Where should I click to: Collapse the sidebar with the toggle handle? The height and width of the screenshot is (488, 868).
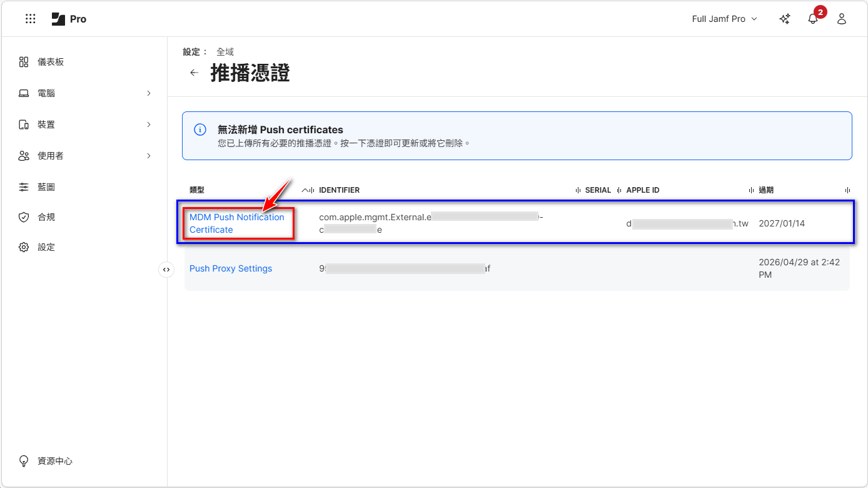[166, 270]
